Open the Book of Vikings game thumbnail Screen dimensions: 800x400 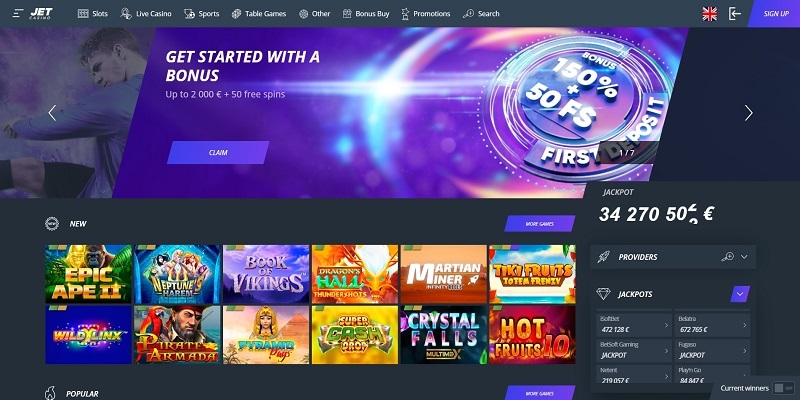click(266, 274)
